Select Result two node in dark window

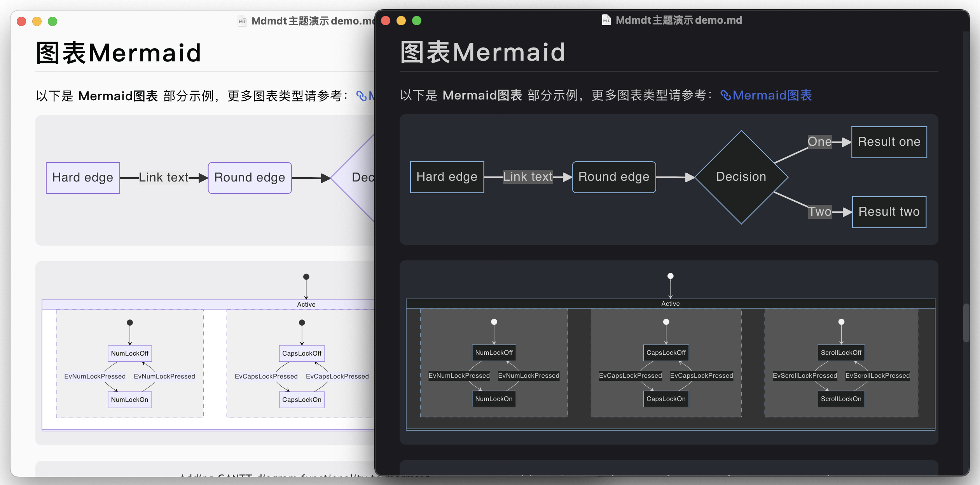click(889, 212)
